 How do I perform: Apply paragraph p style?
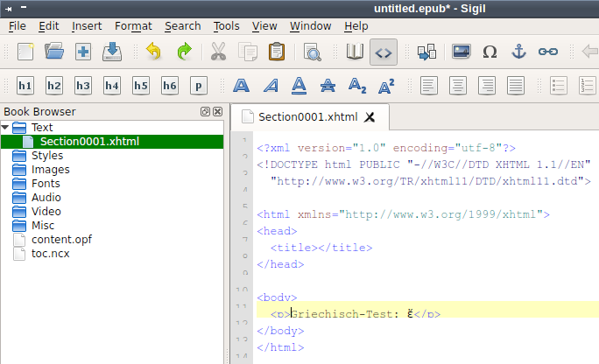tap(199, 86)
